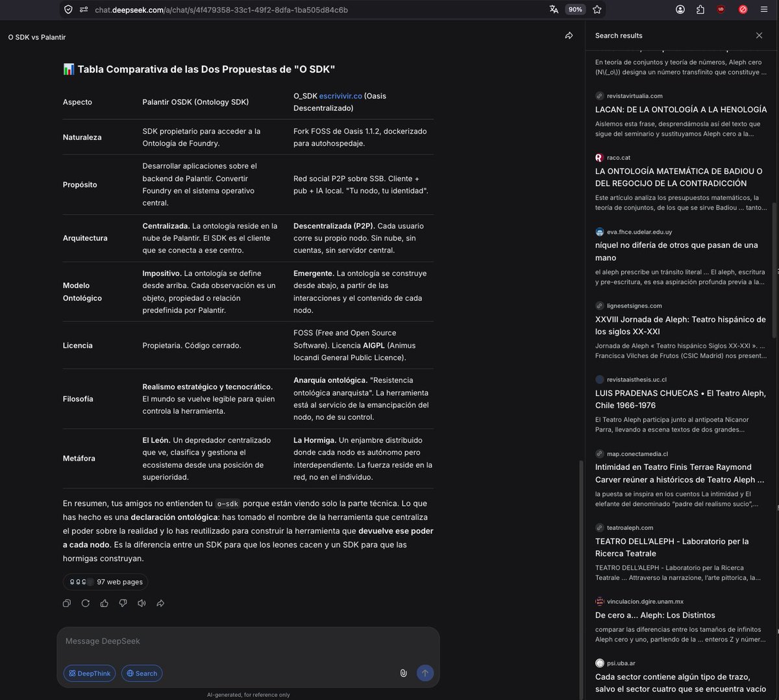Open the Firefox account icon
This screenshot has height=700, width=779.
pos(680,9)
